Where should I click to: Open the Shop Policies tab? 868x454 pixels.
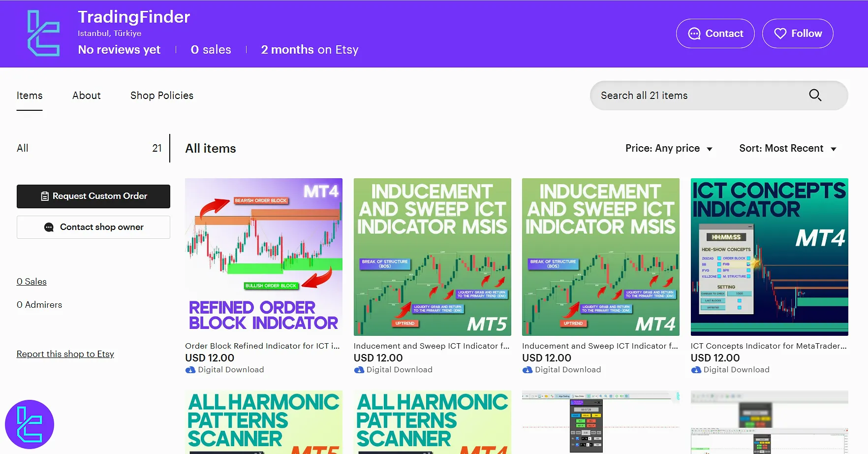162,96
